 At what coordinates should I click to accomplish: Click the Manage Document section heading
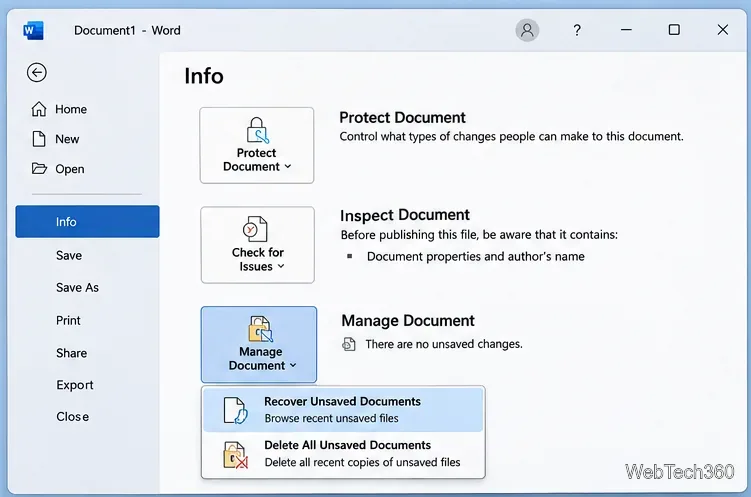point(408,320)
